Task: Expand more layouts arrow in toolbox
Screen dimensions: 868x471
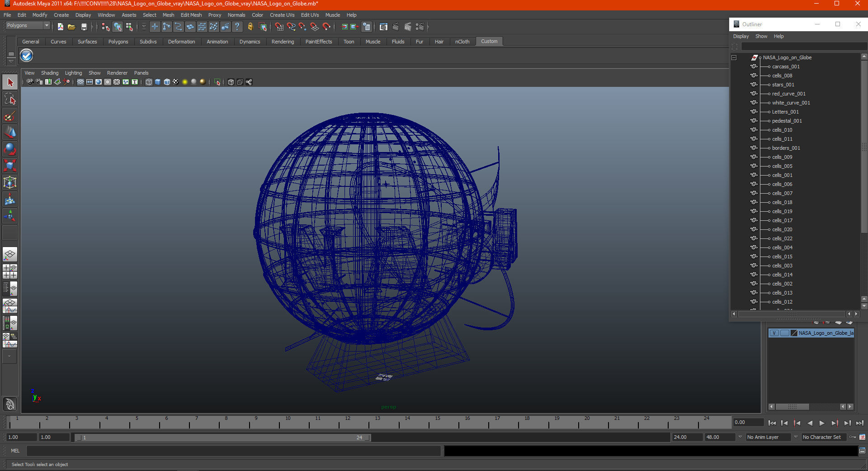Action: 10,357
